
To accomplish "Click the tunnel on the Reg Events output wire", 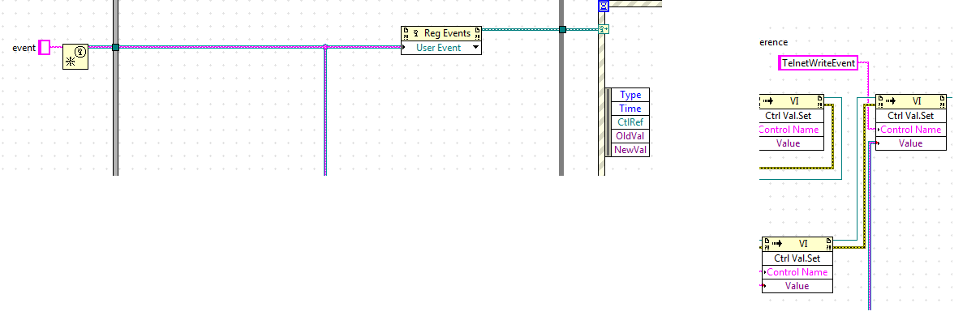I will point(561,29).
